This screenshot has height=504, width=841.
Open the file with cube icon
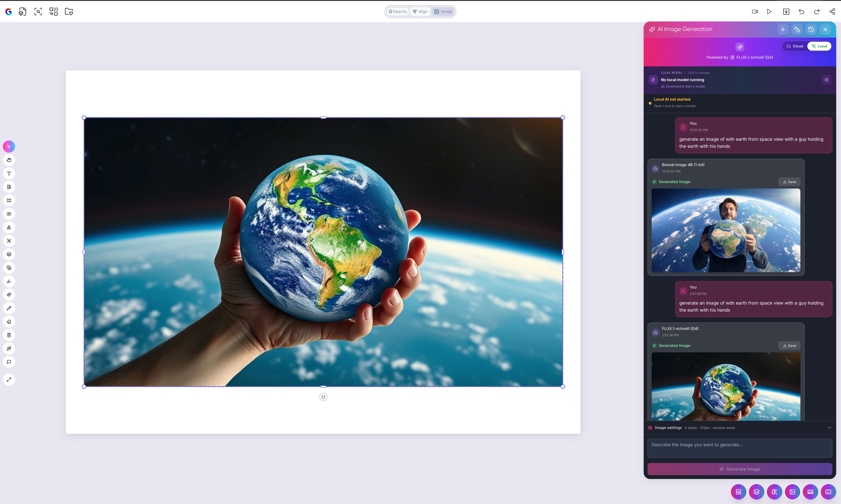(22, 12)
